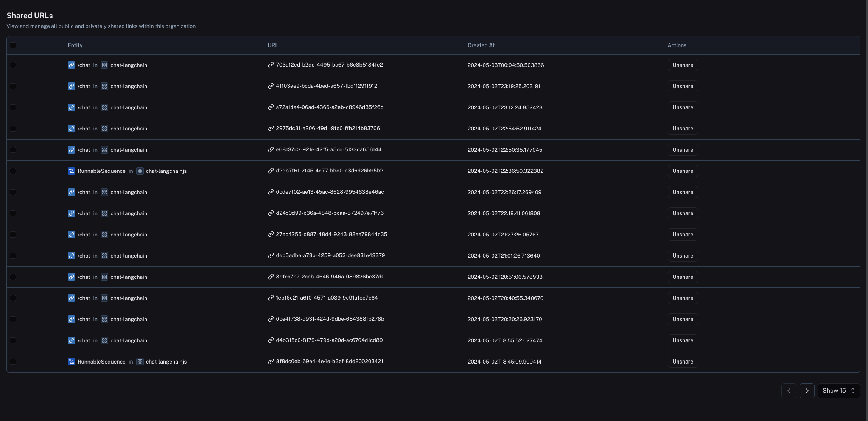Click the RunnableSequence icon in the bottom row
This screenshot has width=868, height=421.
tap(72, 362)
